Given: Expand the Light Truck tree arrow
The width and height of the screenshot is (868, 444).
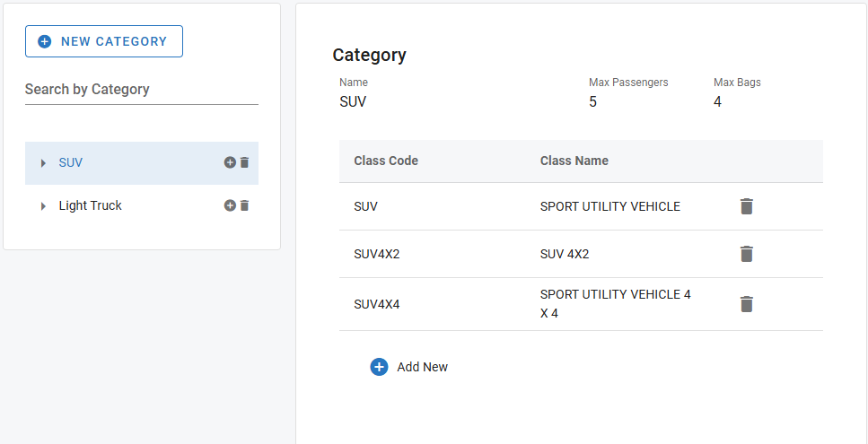Looking at the screenshot, I should 43,206.
